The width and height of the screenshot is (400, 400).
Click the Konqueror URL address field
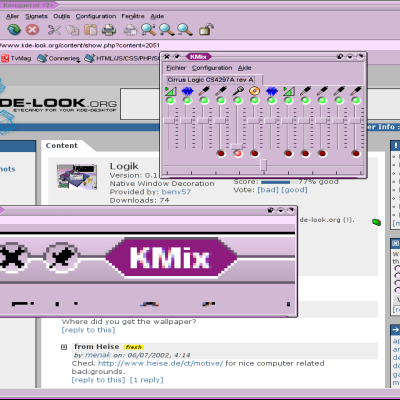point(200,45)
